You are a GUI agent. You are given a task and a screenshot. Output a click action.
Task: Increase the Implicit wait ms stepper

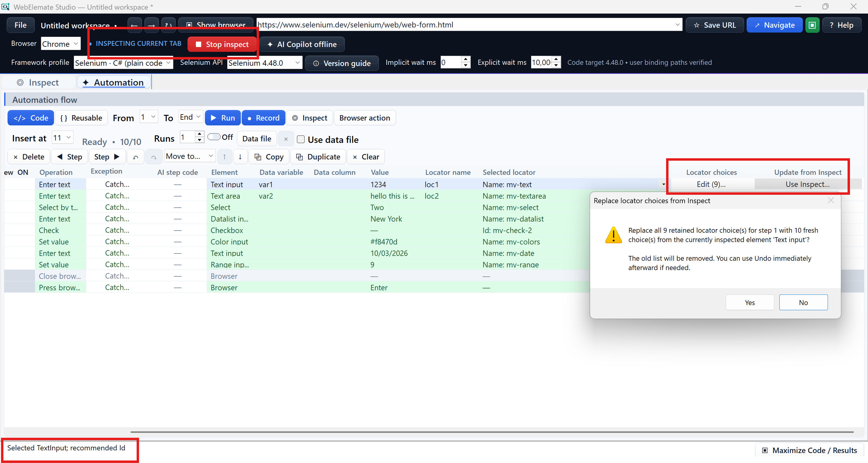465,59
